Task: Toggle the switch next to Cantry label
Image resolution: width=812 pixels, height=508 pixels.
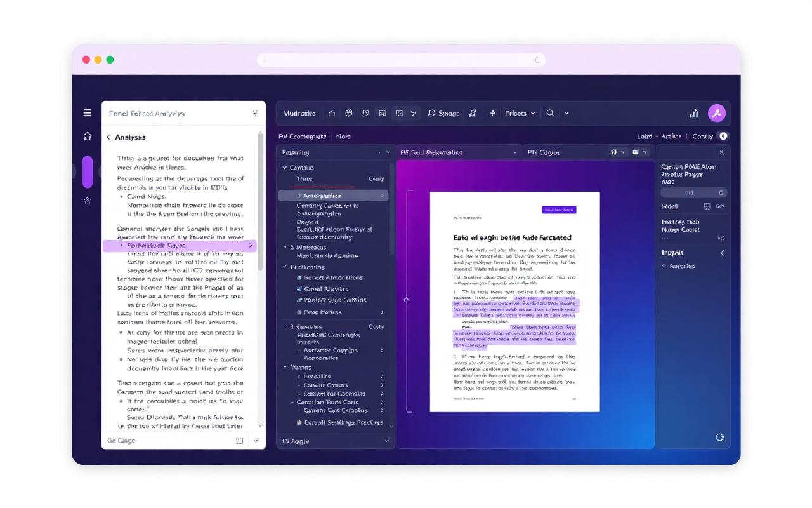Action: 723,136
